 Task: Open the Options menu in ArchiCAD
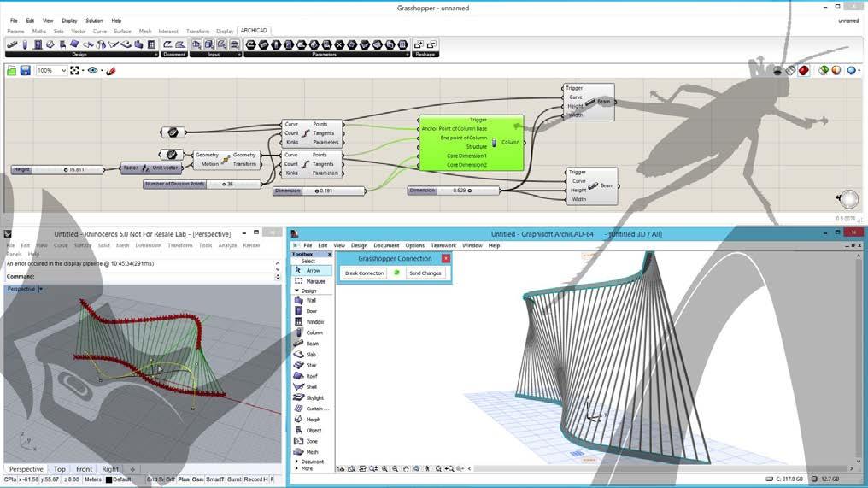click(x=414, y=245)
